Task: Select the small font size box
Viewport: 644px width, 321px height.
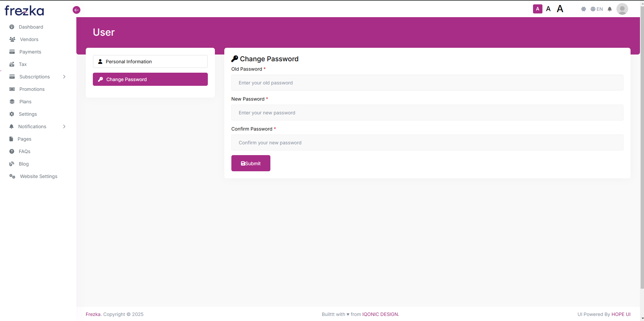Action: [x=538, y=9]
